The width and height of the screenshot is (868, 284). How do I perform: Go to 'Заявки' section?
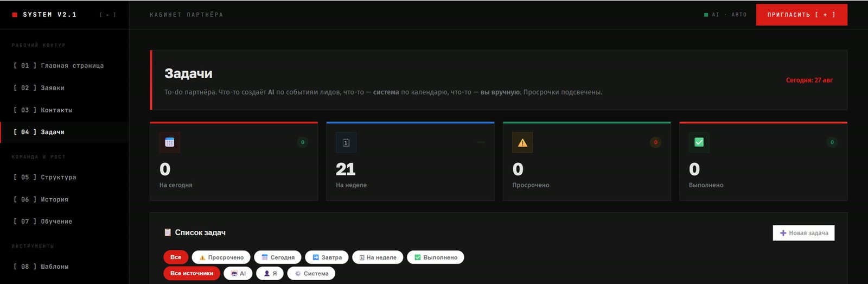tap(65, 88)
